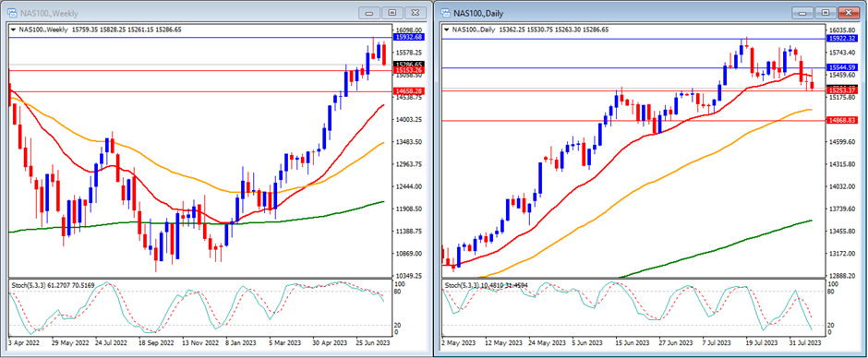Click the 2 May 2023 date on Daily time axis
The image size is (868, 358).
[x=457, y=343]
